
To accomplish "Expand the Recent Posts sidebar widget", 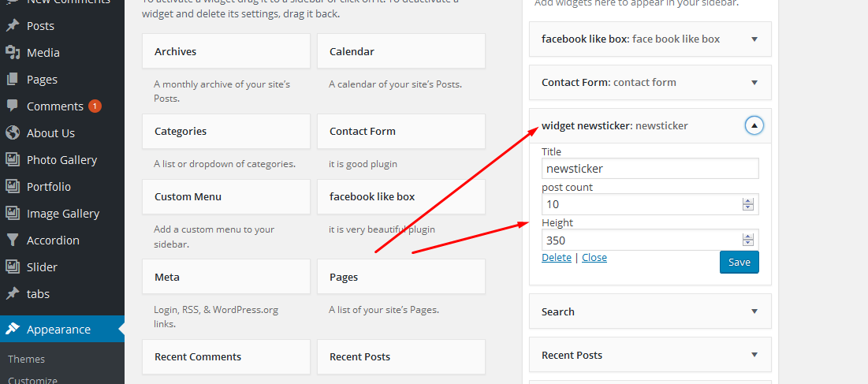I will (754, 355).
